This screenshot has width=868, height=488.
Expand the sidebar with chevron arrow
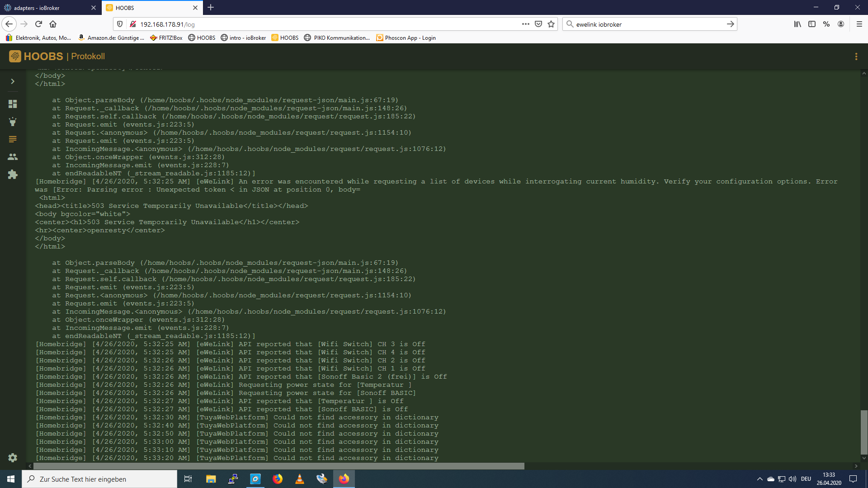pyautogui.click(x=13, y=81)
